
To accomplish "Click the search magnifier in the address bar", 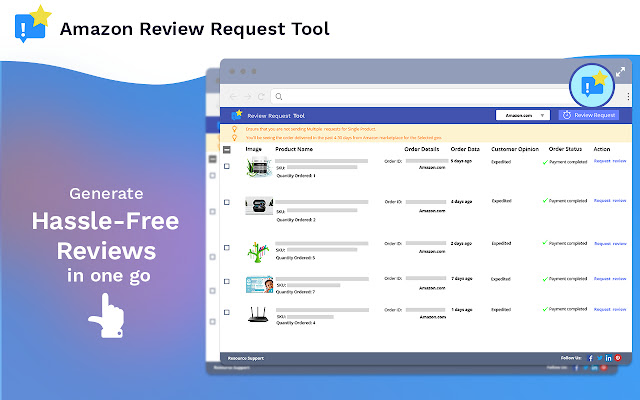I will 279,97.
